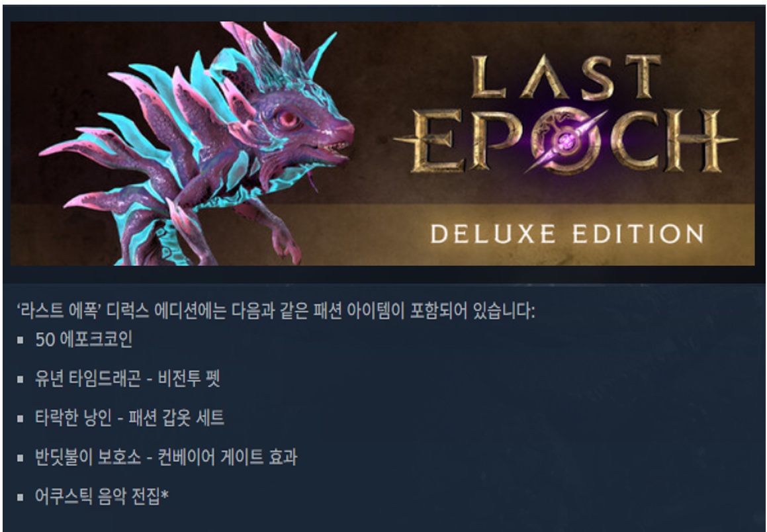Click the word EDITION on the banner

639,234
